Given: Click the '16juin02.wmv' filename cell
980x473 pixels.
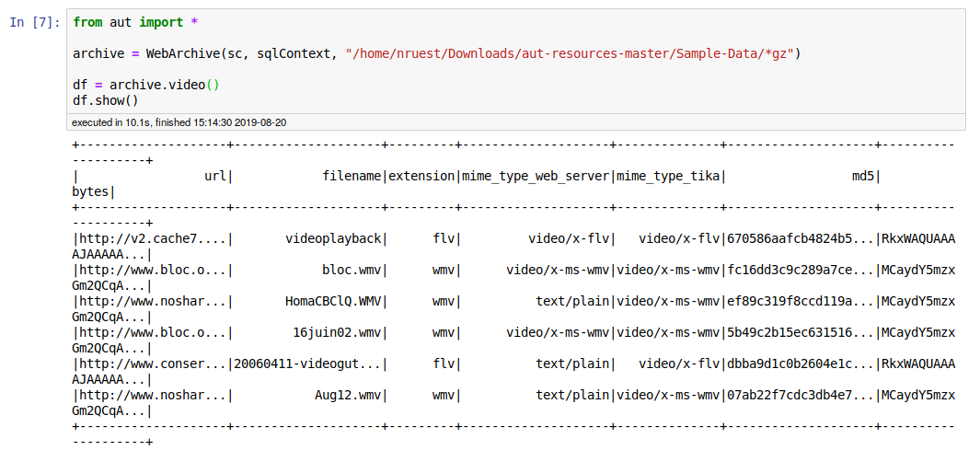Looking at the screenshot, I should point(337,332).
